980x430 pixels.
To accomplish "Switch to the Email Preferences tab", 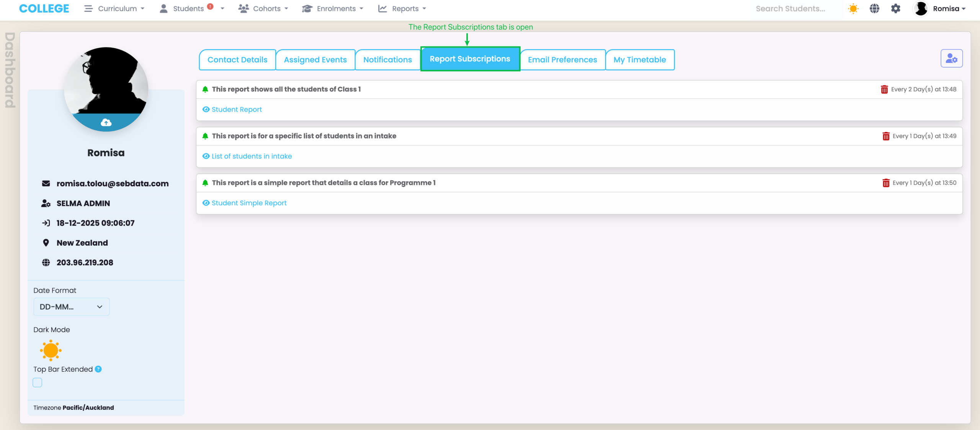I will pyautogui.click(x=562, y=60).
